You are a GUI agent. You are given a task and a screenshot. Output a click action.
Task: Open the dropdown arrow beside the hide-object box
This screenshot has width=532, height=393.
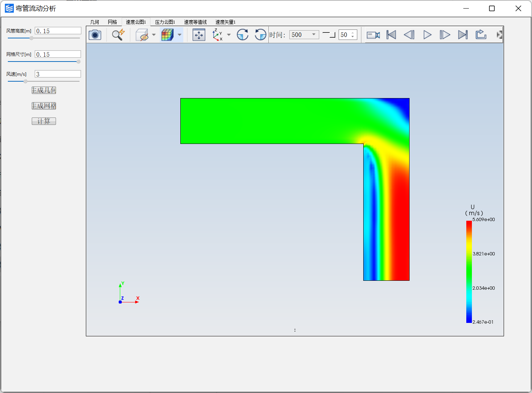154,35
